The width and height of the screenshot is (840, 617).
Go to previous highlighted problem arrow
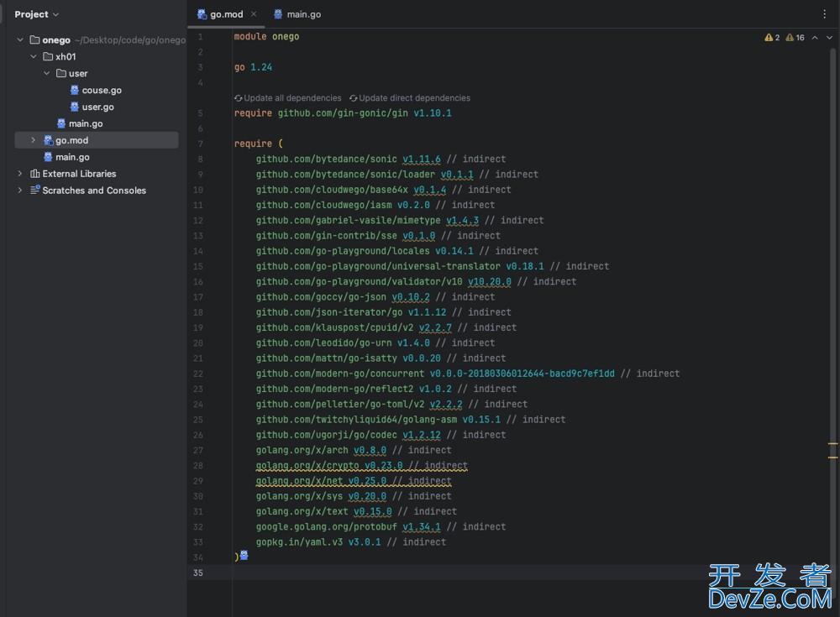tap(815, 38)
